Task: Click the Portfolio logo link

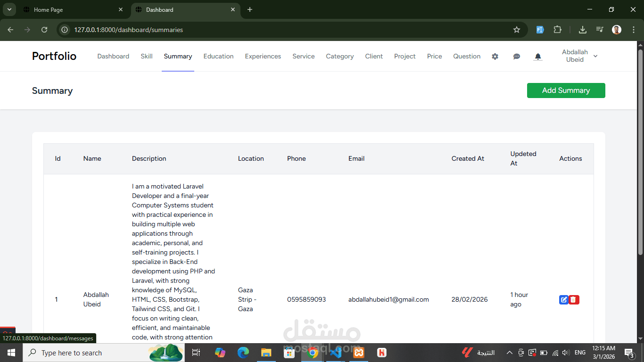Action: (x=54, y=56)
